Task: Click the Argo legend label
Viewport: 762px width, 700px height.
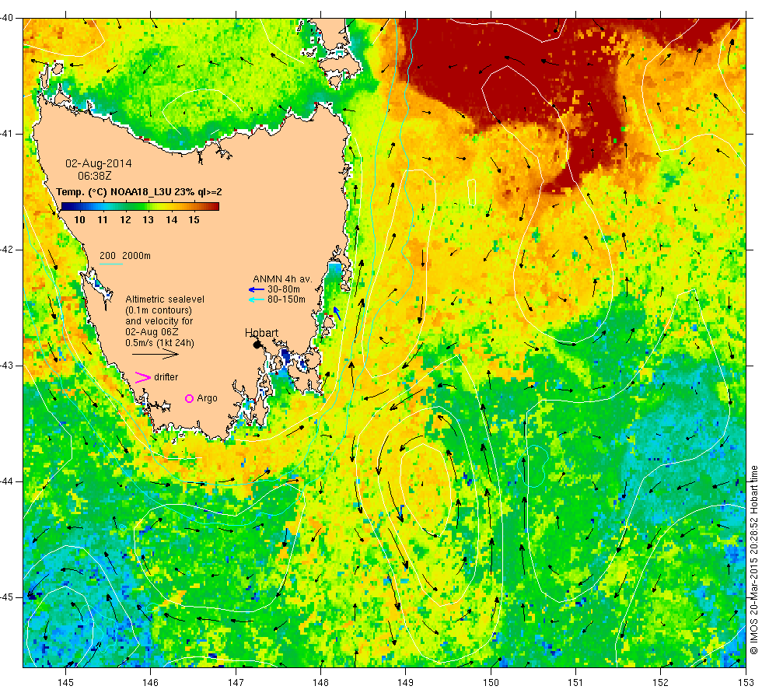Action: [x=207, y=398]
